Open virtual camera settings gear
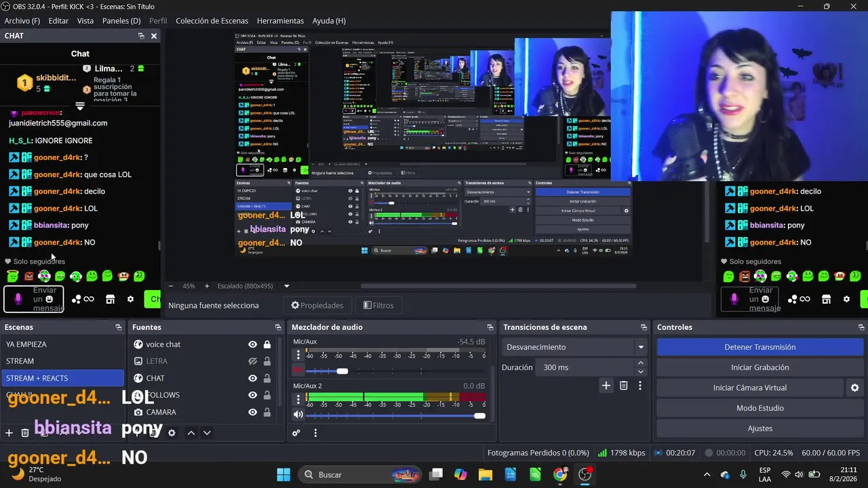The height and width of the screenshot is (488, 868). click(854, 388)
